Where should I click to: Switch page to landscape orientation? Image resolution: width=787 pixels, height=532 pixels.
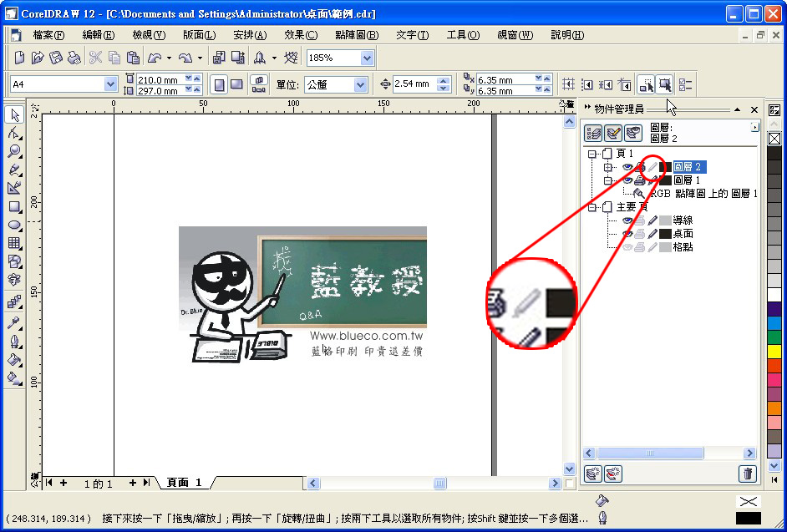tap(237, 85)
